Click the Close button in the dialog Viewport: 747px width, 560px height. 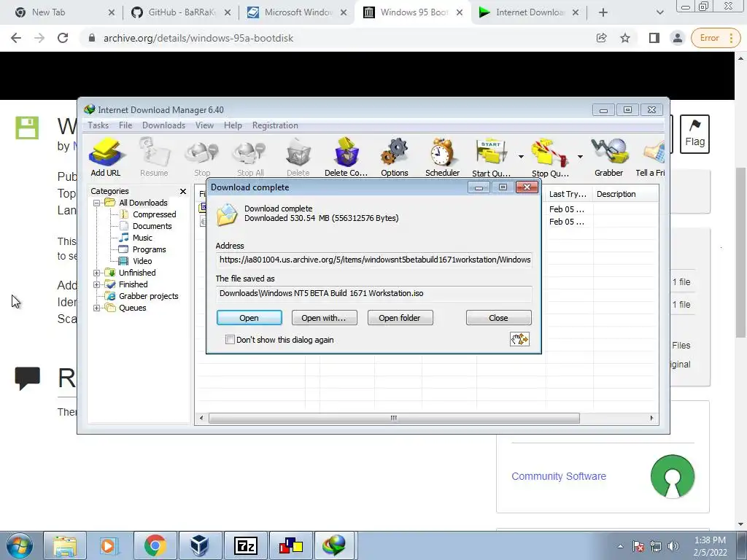click(498, 318)
